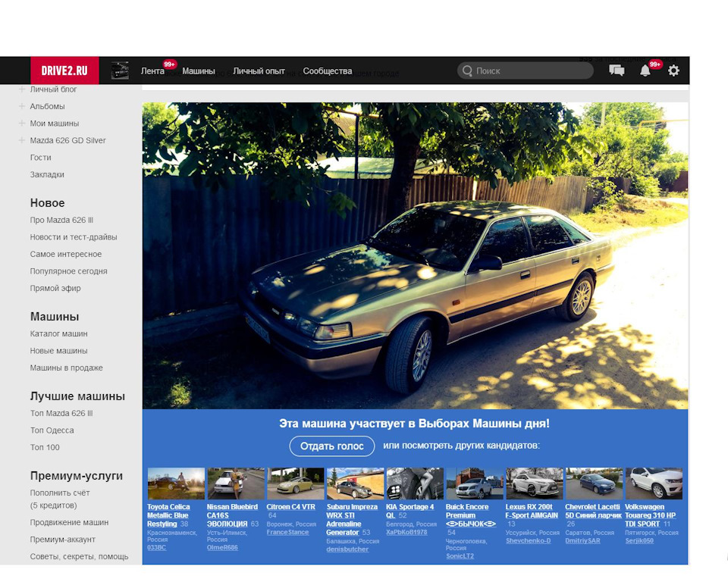
Task: Open the Топ 100 link
Action: (x=45, y=447)
